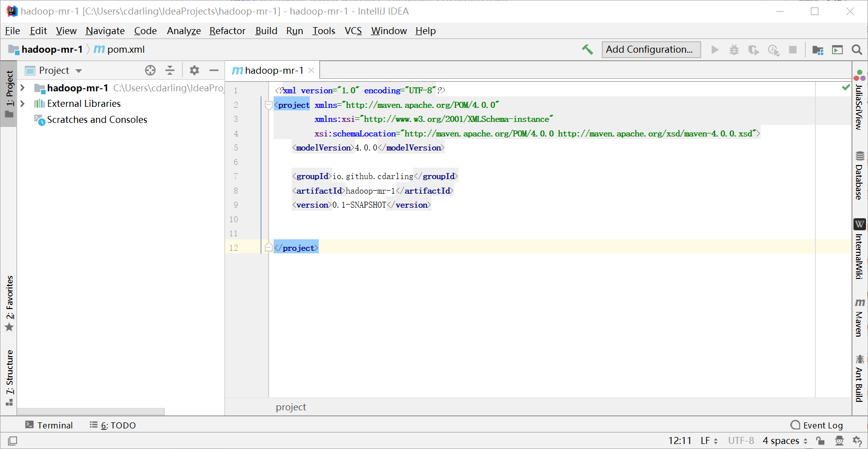Open Project panel settings gear
The width and height of the screenshot is (868, 449).
tap(194, 70)
